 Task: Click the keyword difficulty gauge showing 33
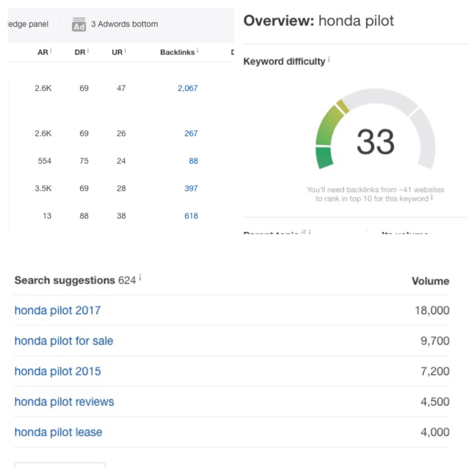(x=376, y=129)
